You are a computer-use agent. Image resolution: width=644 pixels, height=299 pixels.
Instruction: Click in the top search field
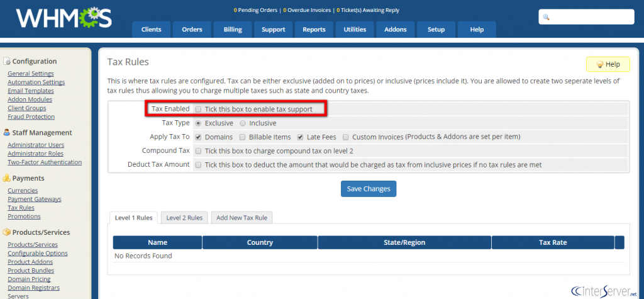tap(587, 17)
